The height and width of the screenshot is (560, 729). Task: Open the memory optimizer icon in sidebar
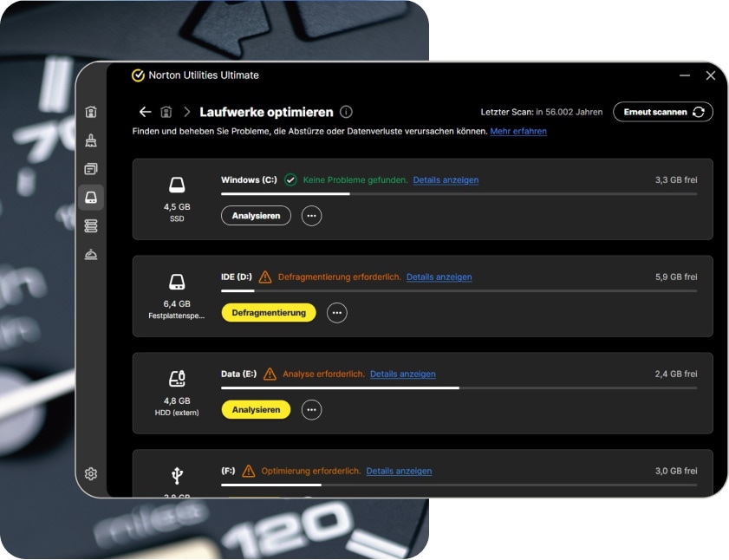pyautogui.click(x=93, y=226)
